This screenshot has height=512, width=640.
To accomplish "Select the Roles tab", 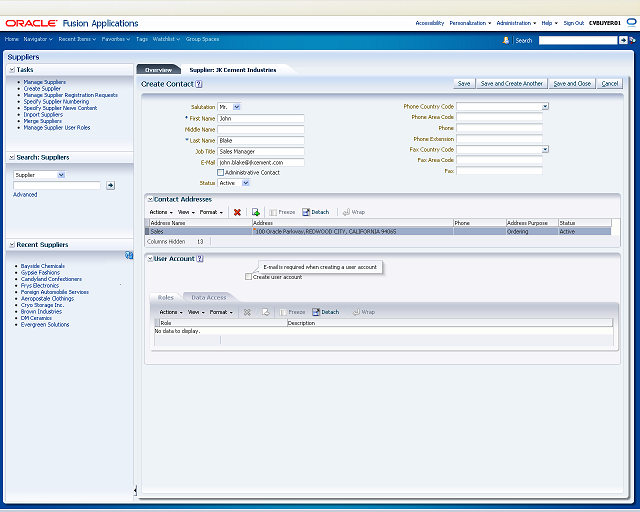I will pos(165,298).
